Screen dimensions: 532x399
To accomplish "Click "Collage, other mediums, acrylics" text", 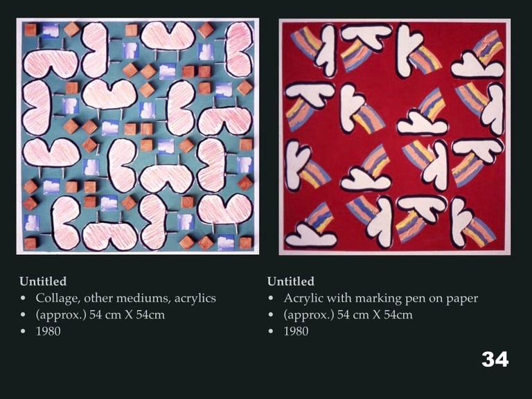I will (x=126, y=299).
